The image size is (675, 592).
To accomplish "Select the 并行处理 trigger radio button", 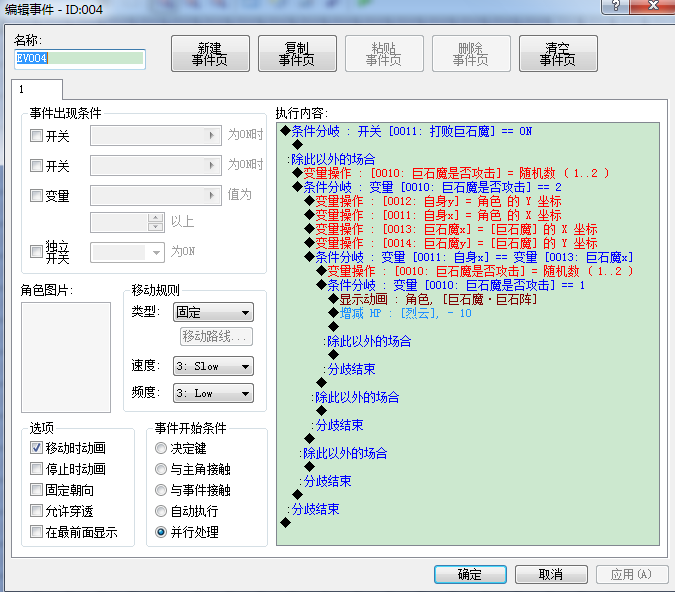I will (x=161, y=532).
